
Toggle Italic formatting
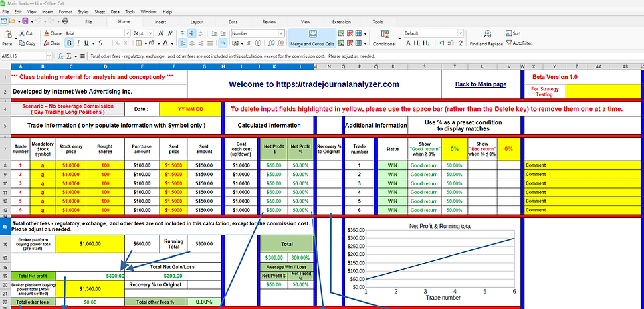[x=78, y=43]
